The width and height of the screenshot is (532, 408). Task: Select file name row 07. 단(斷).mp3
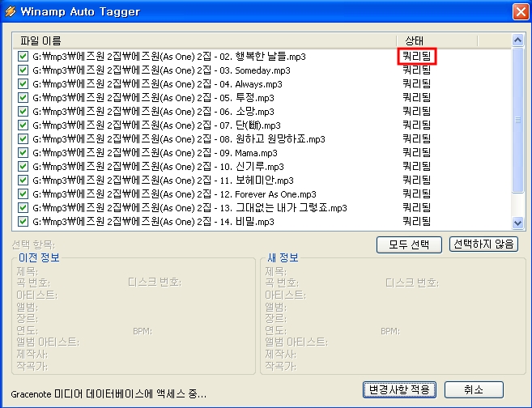point(156,125)
